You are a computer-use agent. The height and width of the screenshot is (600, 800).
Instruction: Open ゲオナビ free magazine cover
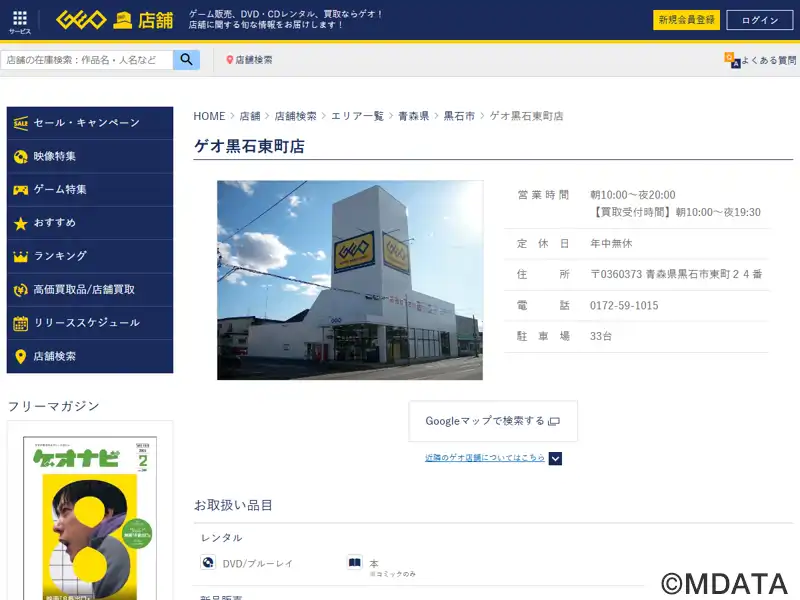point(90,518)
